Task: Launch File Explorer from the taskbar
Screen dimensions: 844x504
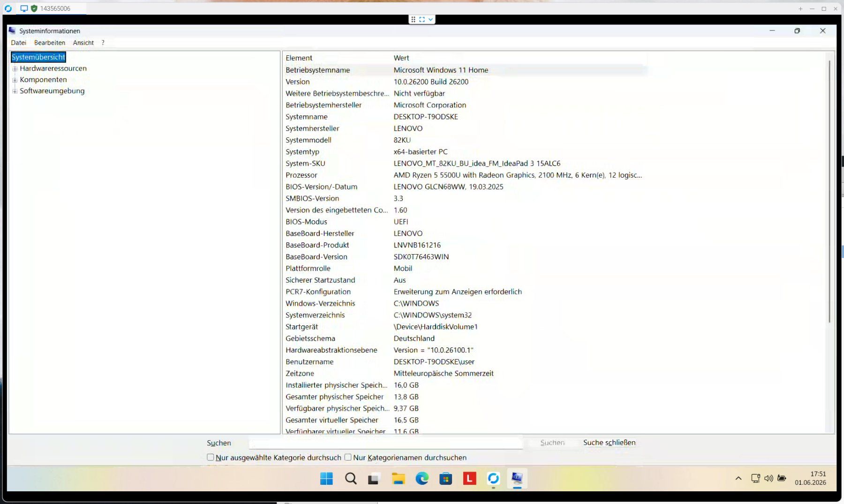Action: pyautogui.click(x=398, y=478)
